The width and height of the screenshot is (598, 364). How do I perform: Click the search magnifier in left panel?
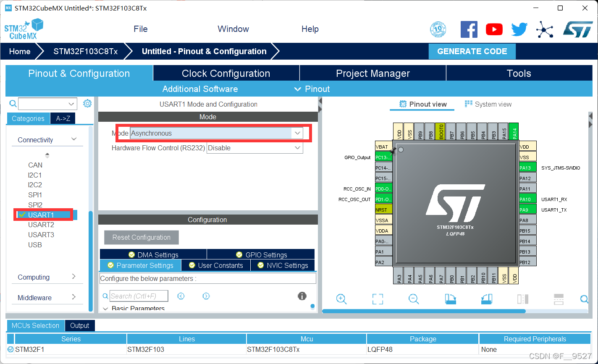point(13,104)
